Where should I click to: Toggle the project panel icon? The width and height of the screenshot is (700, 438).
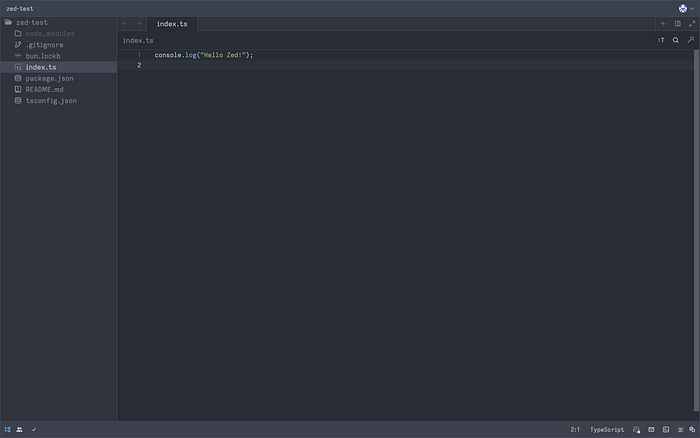tap(8, 430)
